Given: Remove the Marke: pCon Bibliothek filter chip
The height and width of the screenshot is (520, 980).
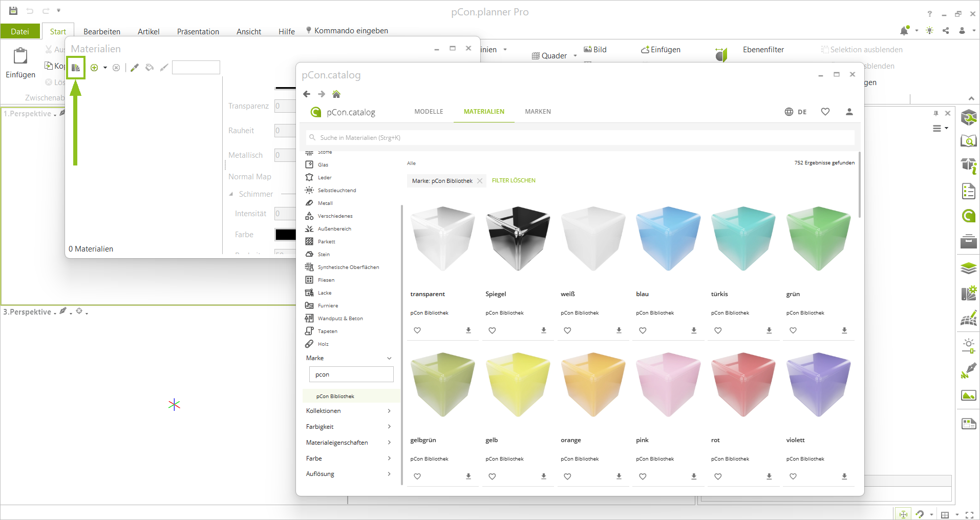Looking at the screenshot, I should [x=480, y=181].
